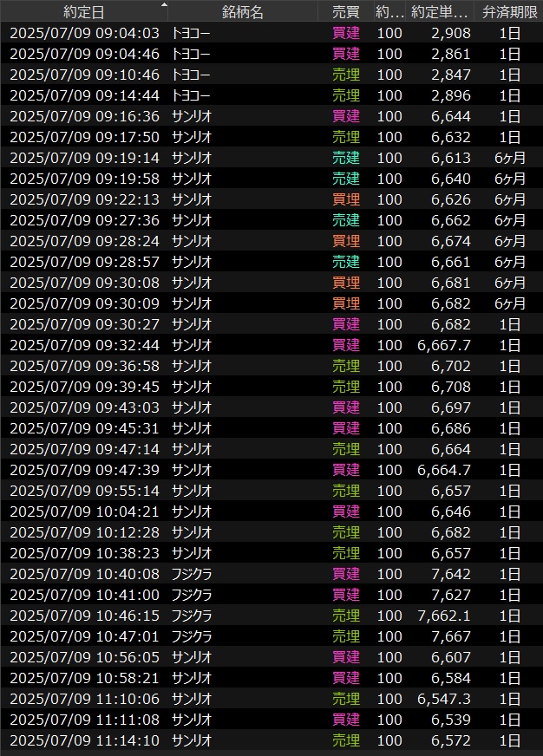Viewport: 543px width, 756px height.
Task: Select the timestamp 2025/07/09 09:47:14
Action: click(84, 449)
